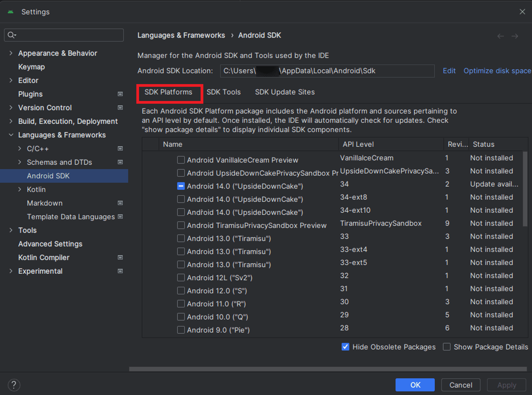
Task: Click the project-level icon beside Plugins
Action: [x=120, y=94]
